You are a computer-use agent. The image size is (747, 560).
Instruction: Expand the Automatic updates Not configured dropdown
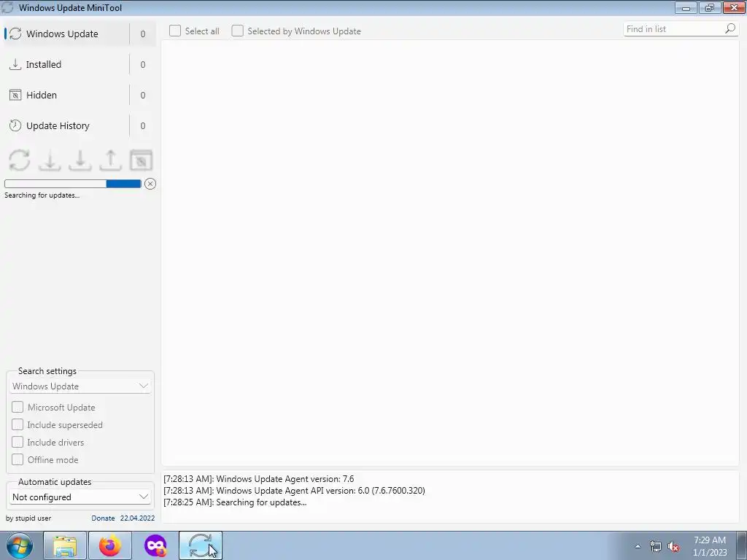click(x=80, y=497)
